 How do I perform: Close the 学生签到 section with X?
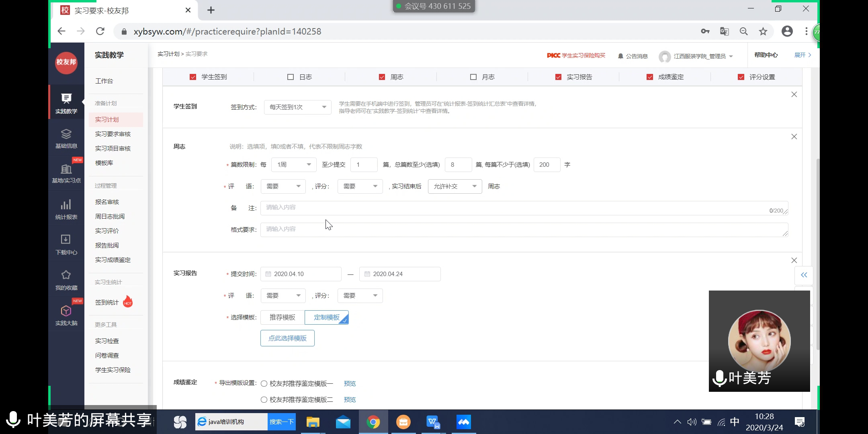pyautogui.click(x=794, y=94)
